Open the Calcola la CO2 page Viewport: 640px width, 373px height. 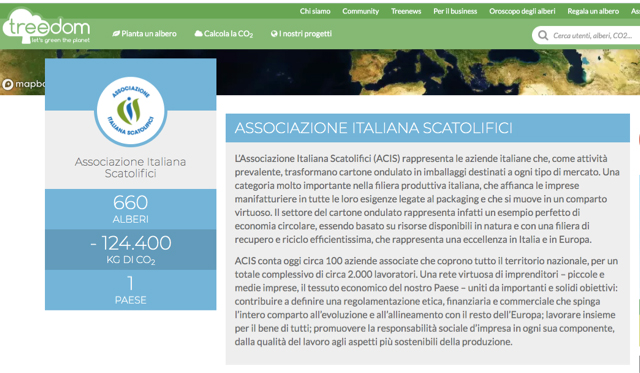[x=224, y=34]
